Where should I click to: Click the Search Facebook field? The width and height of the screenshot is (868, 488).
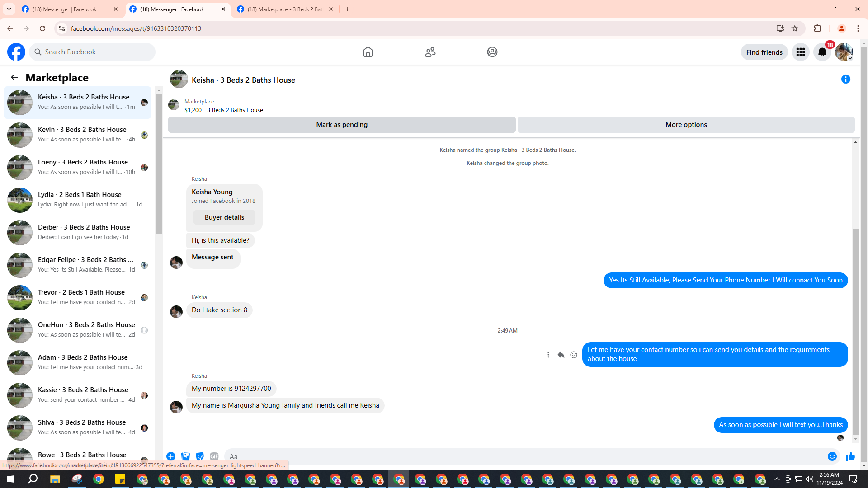(x=92, y=52)
